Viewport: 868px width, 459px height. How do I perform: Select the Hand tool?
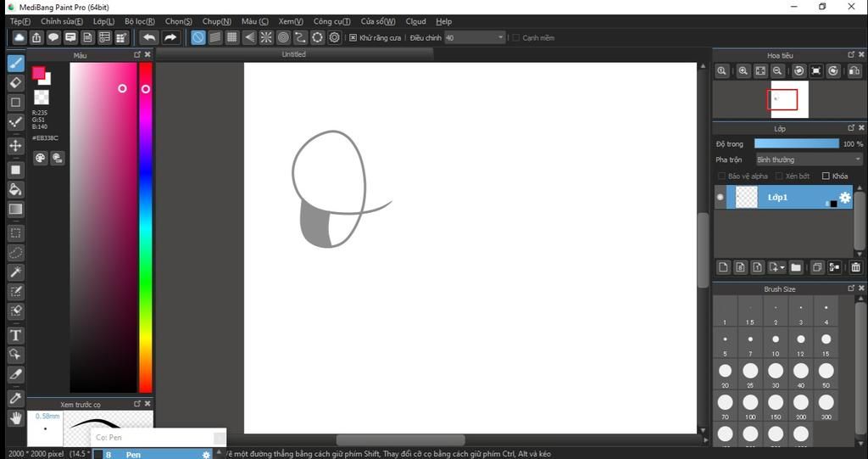[15, 418]
